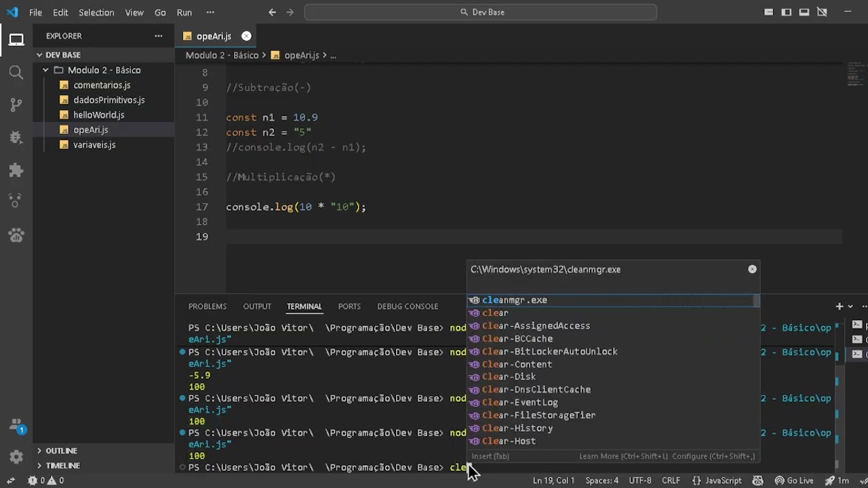
Task: Open comentarios.js in explorer
Action: click(102, 85)
